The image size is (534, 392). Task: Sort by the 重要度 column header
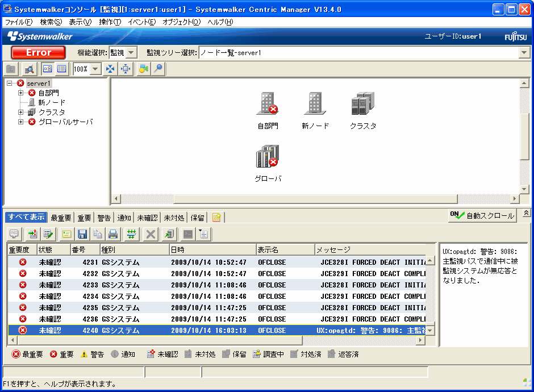pyautogui.click(x=22, y=249)
